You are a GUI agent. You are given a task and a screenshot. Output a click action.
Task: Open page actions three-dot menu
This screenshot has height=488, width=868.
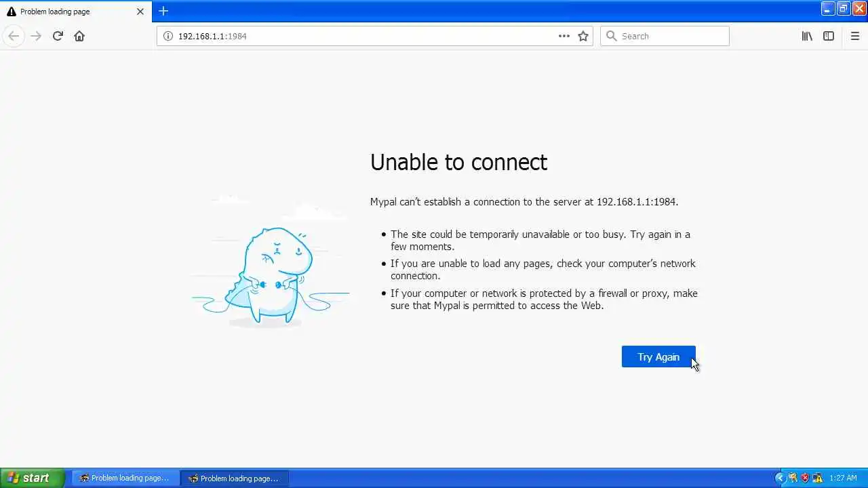coord(564,36)
